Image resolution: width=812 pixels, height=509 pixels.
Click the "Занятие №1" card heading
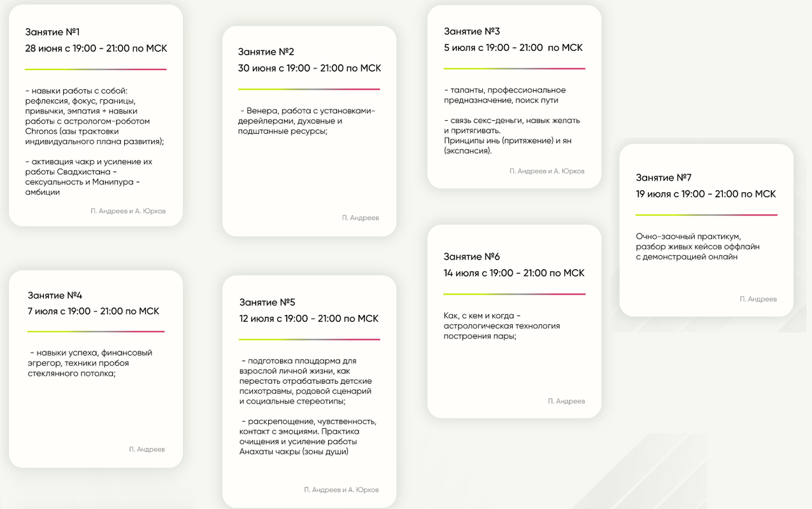[x=52, y=32]
